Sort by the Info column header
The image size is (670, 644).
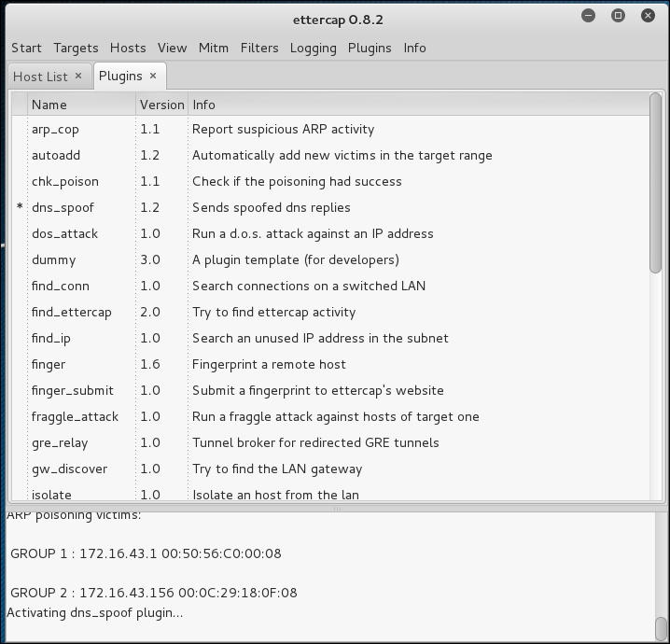pos(419,105)
